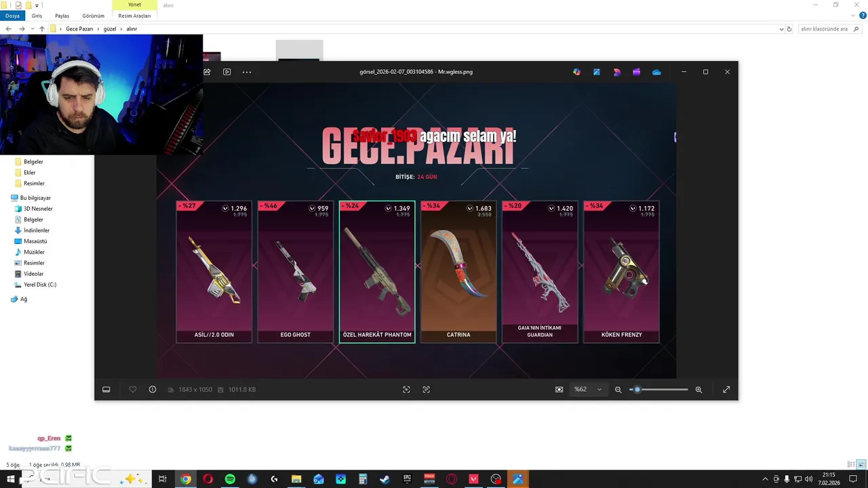The height and width of the screenshot is (488, 868).
Task: Open the three-dot more menu in Photos
Action: coord(247,72)
